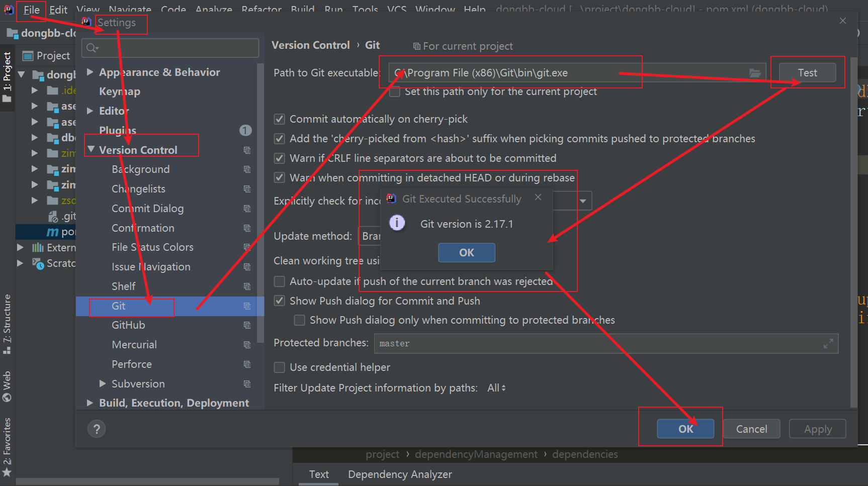Click project-level icon beside GitHub
This screenshot has height=486, width=868.
(x=247, y=325)
